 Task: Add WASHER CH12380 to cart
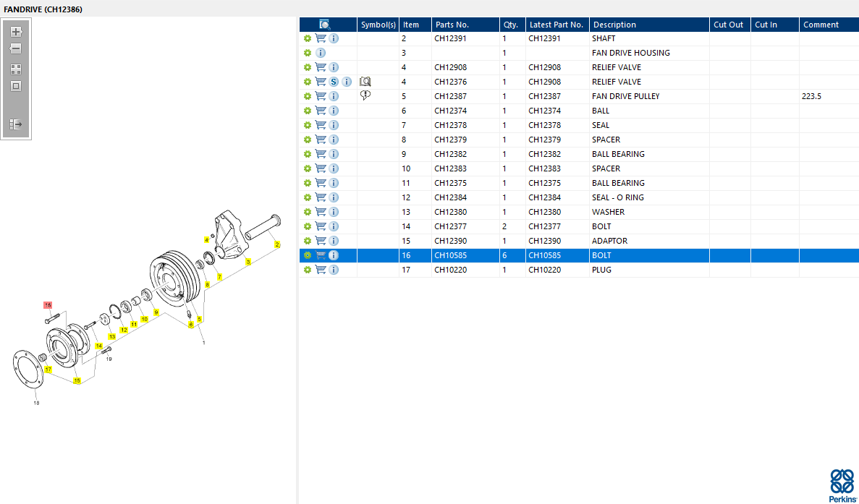coord(321,212)
